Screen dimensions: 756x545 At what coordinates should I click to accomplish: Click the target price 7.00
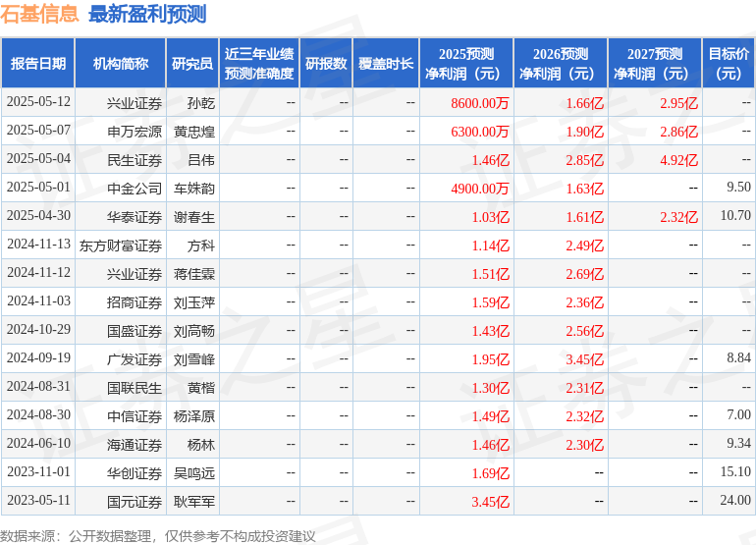click(738, 414)
